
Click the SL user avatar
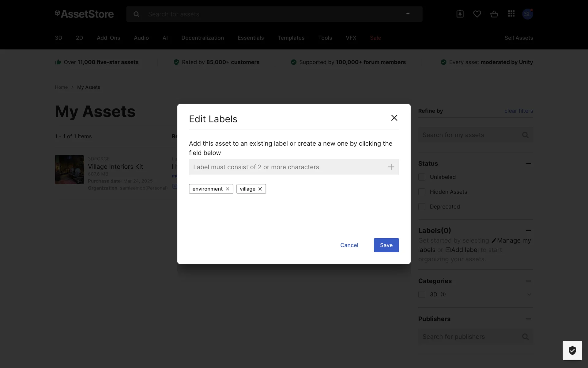[527, 14]
